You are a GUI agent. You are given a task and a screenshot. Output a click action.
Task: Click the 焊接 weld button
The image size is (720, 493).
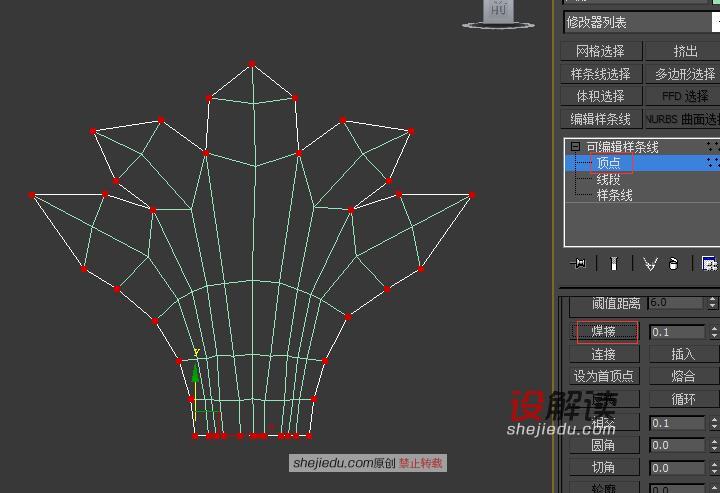tap(604, 331)
